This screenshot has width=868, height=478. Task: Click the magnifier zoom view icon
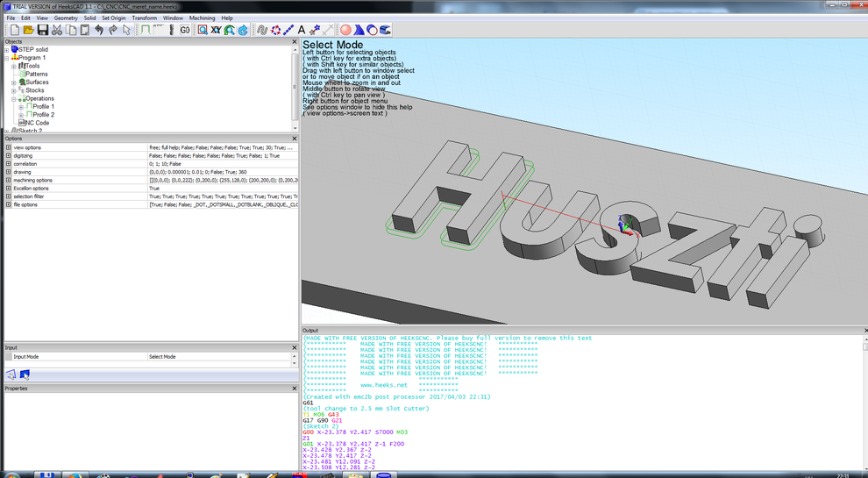click(x=203, y=30)
